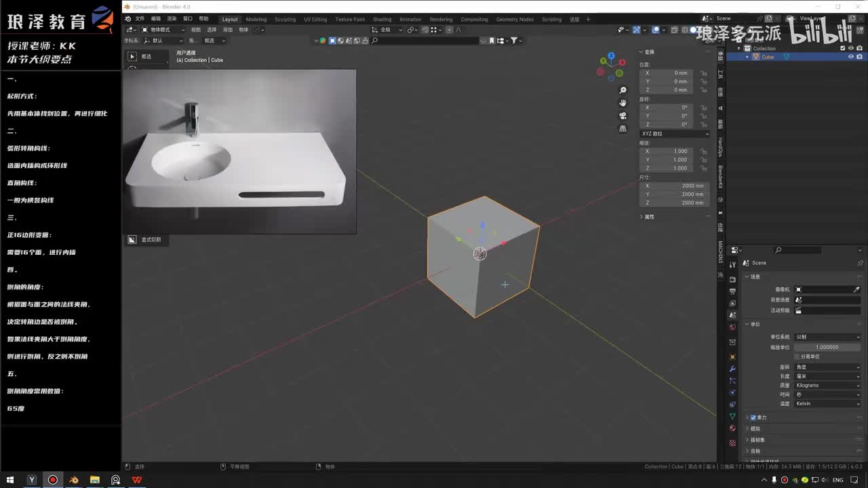
Task: Enable the separate units (分离单位) checkbox
Action: pos(796,357)
